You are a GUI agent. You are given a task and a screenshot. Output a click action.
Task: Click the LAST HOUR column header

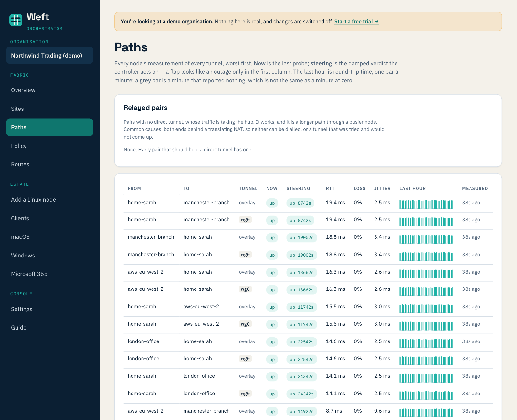click(413, 188)
